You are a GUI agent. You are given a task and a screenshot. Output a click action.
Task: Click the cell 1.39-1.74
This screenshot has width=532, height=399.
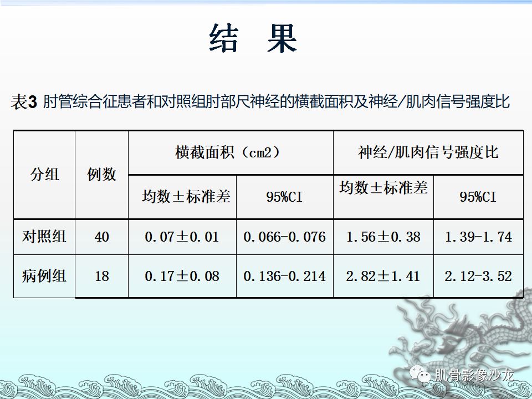478,237
